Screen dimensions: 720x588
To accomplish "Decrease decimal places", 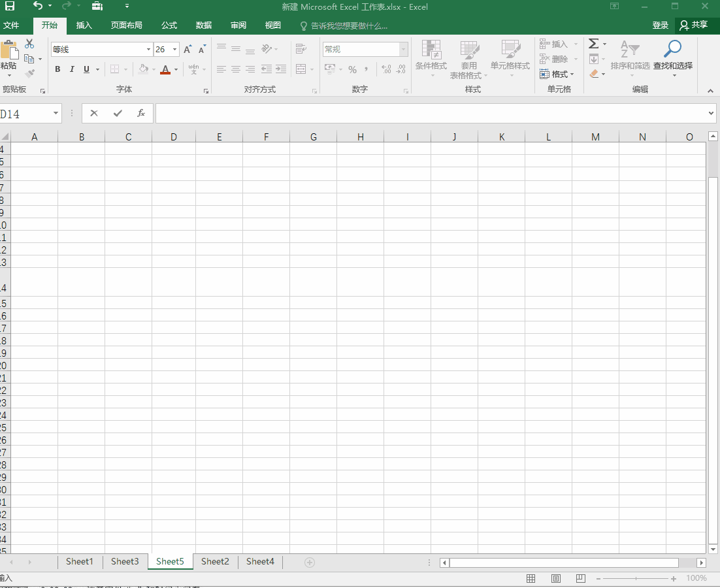I will pyautogui.click(x=401, y=69).
